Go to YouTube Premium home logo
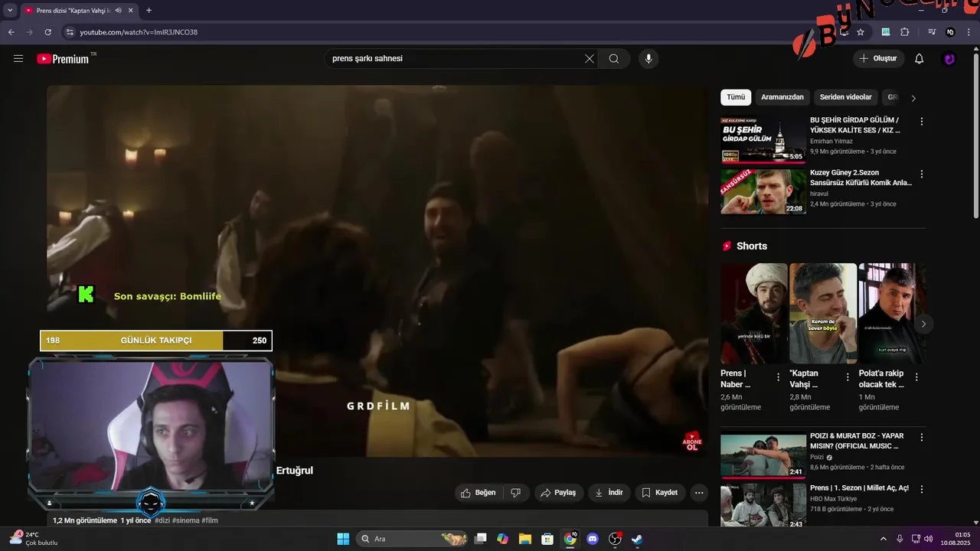 [63, 59]
